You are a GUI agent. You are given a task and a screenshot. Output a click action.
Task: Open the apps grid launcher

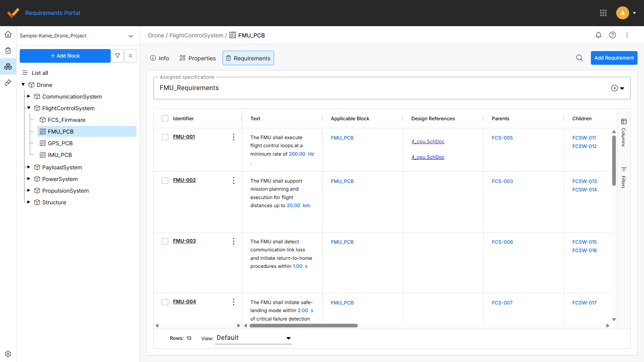coord(603,13)
